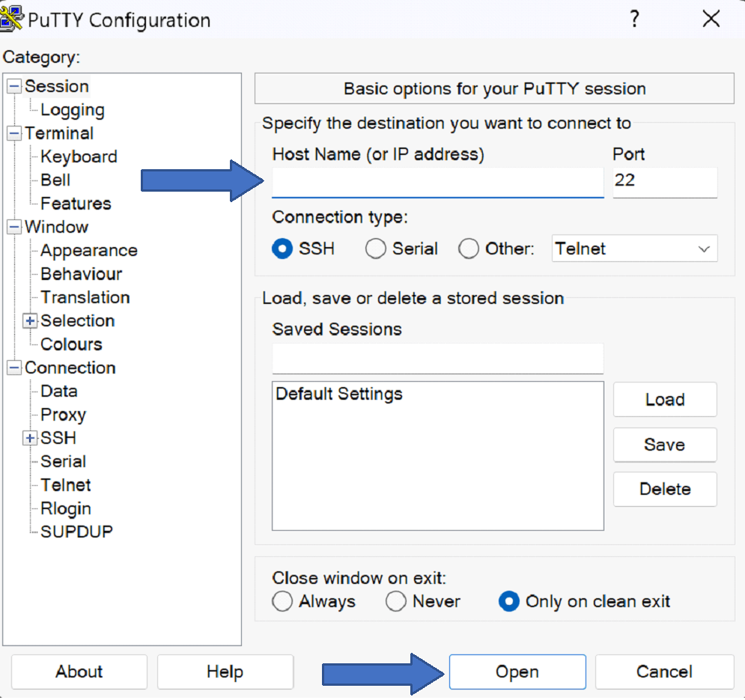This screenshot has width=745, height=700.
Task: Select Proxy in the category tree
Action: [x=63, y=415]
